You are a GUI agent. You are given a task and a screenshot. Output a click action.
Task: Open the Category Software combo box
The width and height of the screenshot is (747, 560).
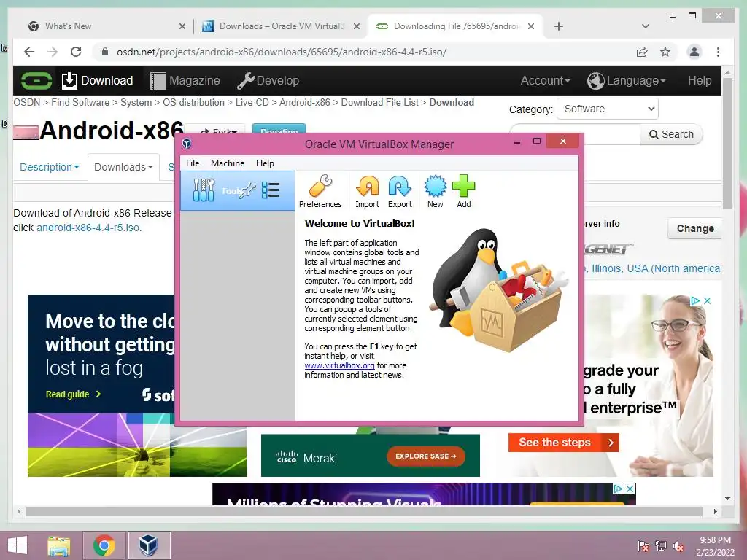pyautogui.click(x=608, y=109)
